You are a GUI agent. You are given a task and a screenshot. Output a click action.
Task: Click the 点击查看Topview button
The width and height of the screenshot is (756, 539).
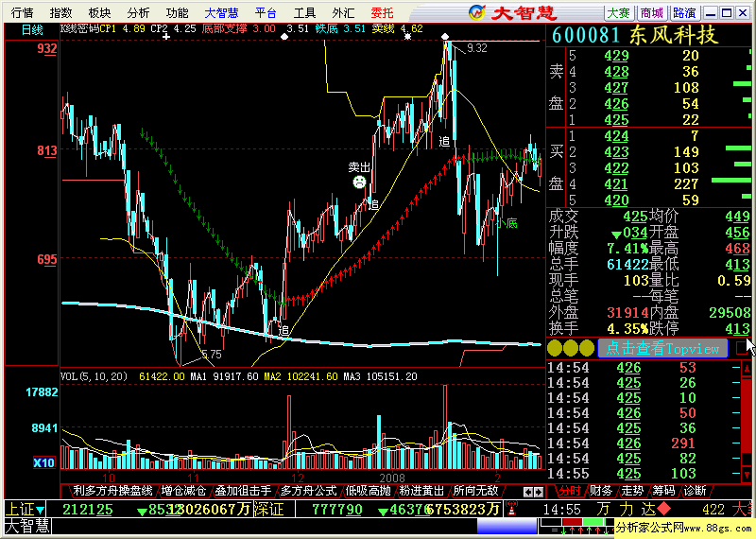click(x=662, y=348)
